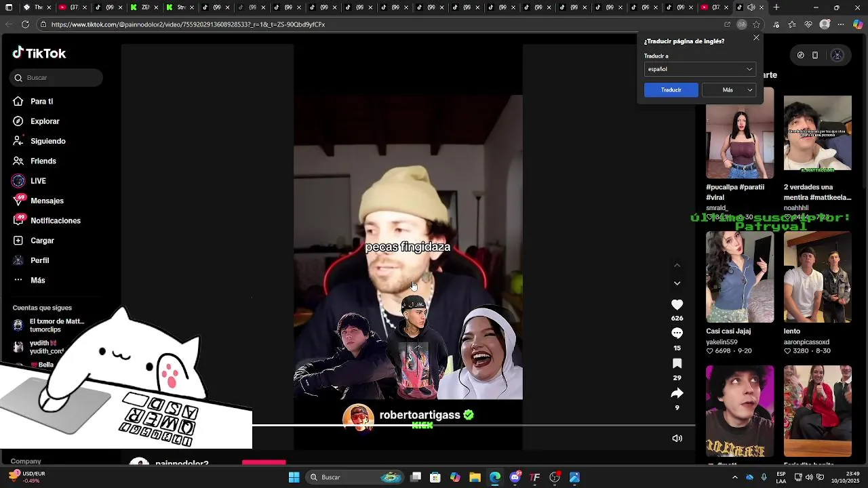Open Casi casi Jajaj video thumbnail
The image size is (868, 488).
[x=739, y=277]
